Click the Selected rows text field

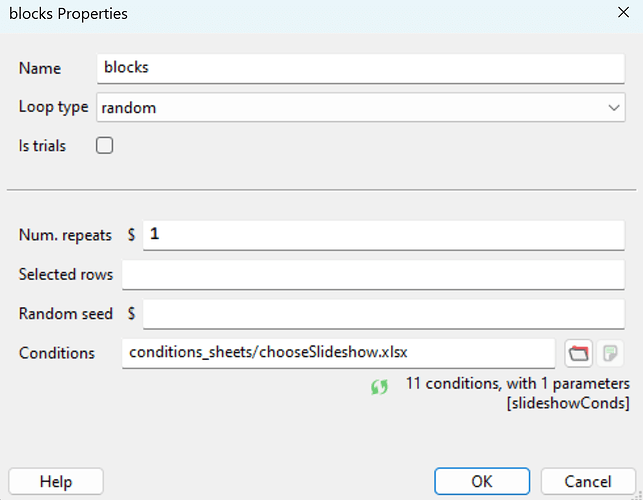point(373,274)
